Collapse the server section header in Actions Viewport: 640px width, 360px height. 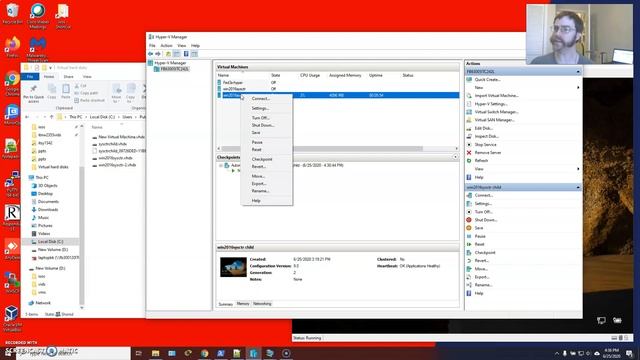578,72
